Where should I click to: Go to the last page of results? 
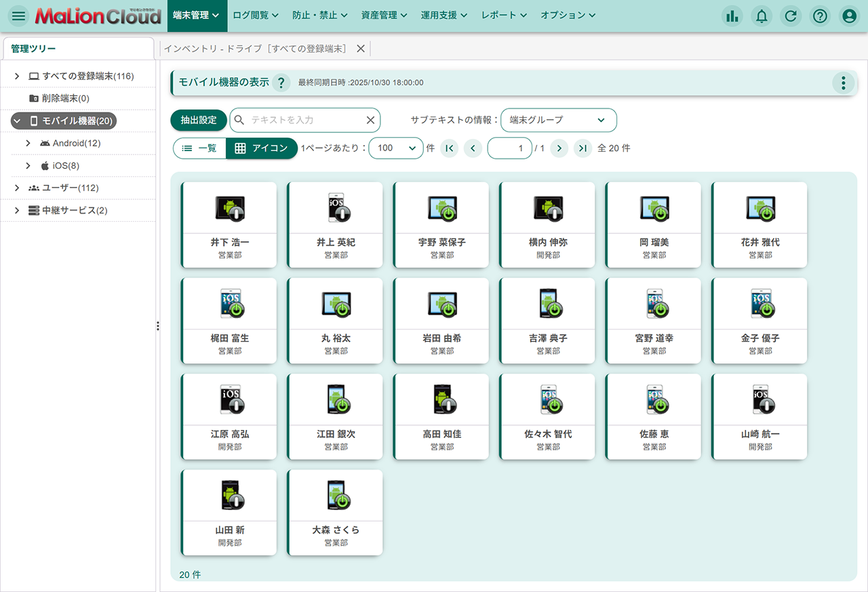coord(583,148)
